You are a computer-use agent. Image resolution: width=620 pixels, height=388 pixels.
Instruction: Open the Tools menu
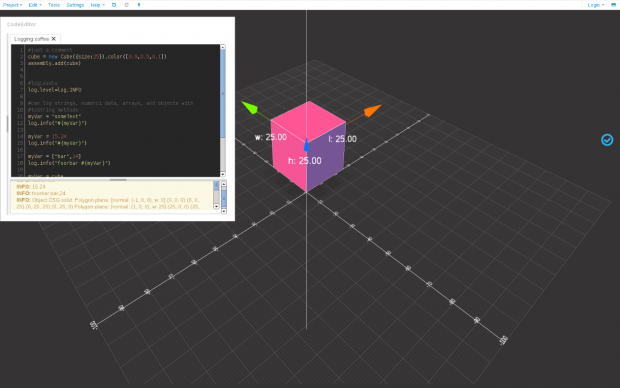pos(54,5)
